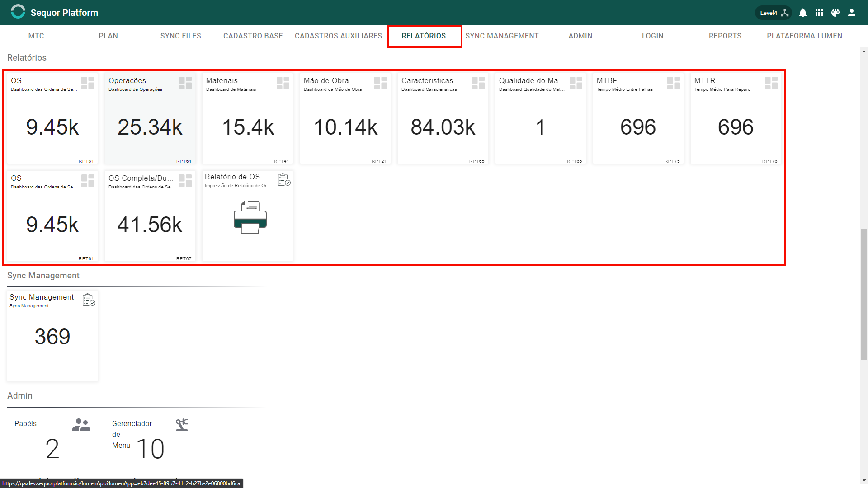Open the SYNC FILES tab
This screenshot has height=488, width=868.
pos(181,36)
